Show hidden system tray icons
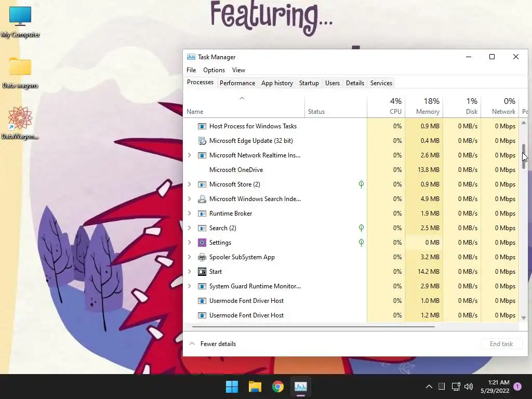Screen dimensions: 532x399 [429, 387]
